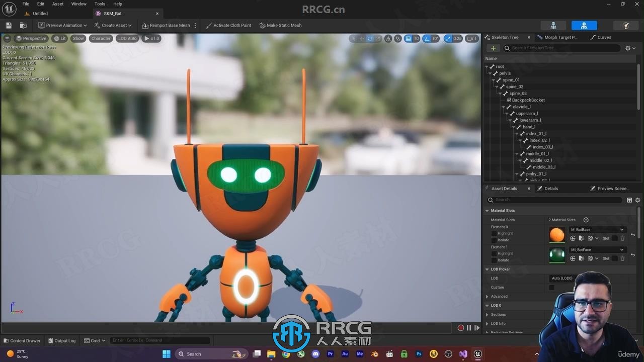Open the viewport options hamburger menu

point(7,38)
